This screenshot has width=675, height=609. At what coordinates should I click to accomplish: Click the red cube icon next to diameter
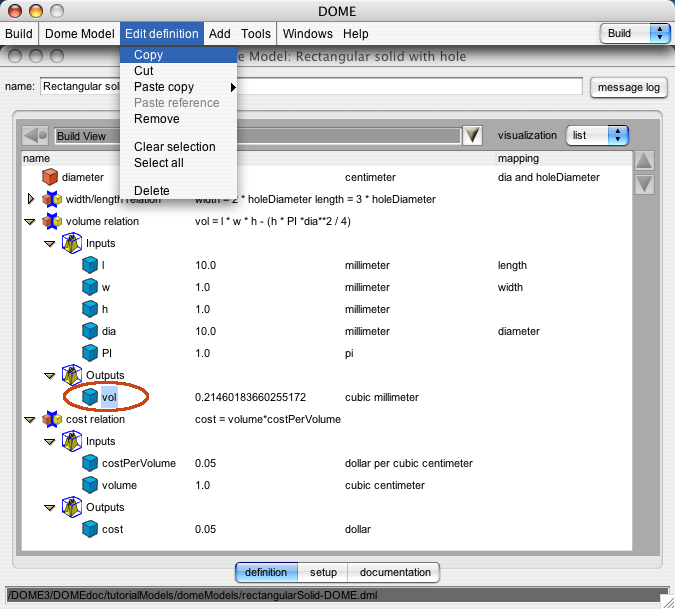point(50,177)
